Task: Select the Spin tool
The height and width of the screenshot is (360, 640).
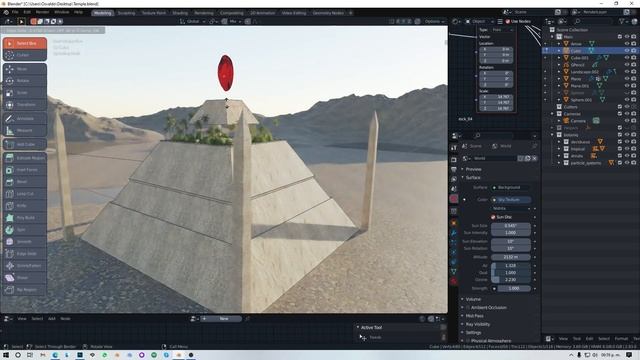Action: (24, 230)
